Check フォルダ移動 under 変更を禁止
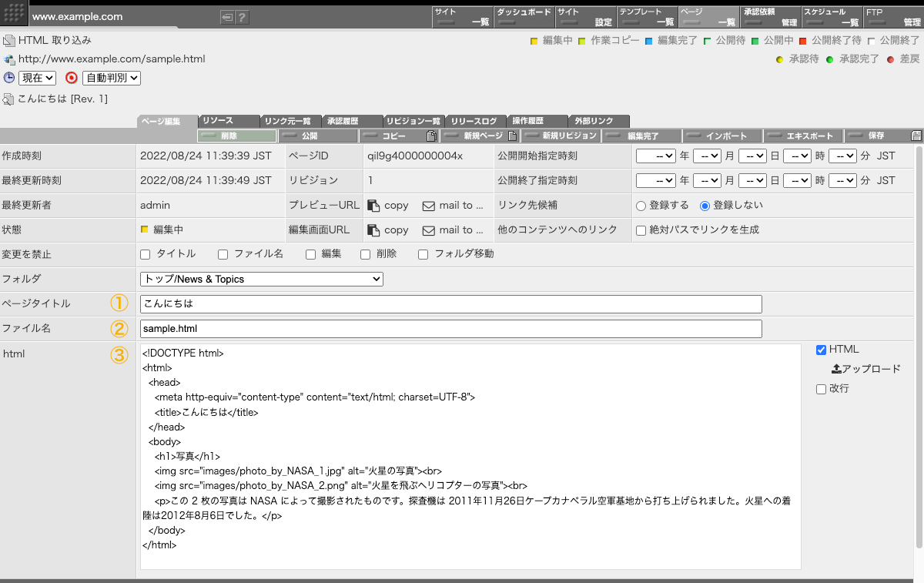This screenshot has height=583, width=924. 423,254
